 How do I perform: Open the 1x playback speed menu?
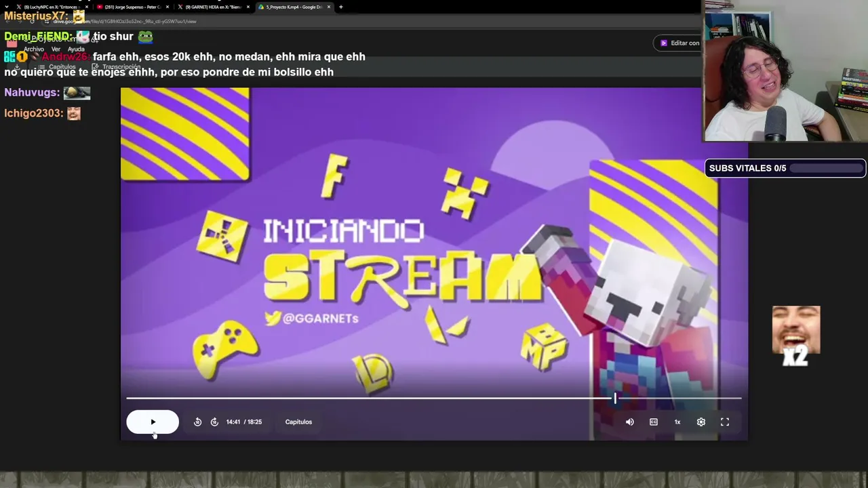(677, 422)
